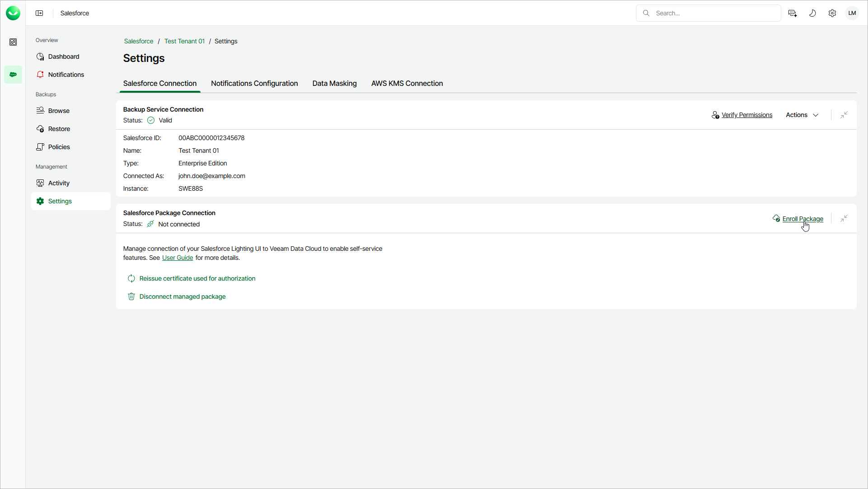
Task: Collapse the Salesforce Package Connection panel
Action: click(844, 219)
